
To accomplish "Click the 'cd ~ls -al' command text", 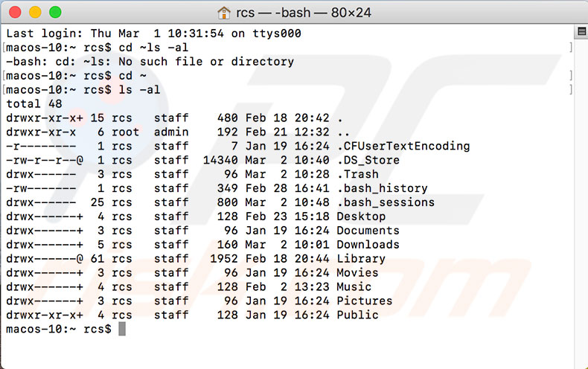I will 154,48.
